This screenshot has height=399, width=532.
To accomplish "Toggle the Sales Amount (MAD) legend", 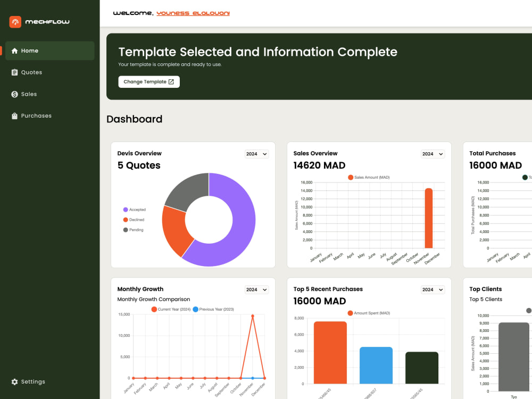I will pos(369,178).
